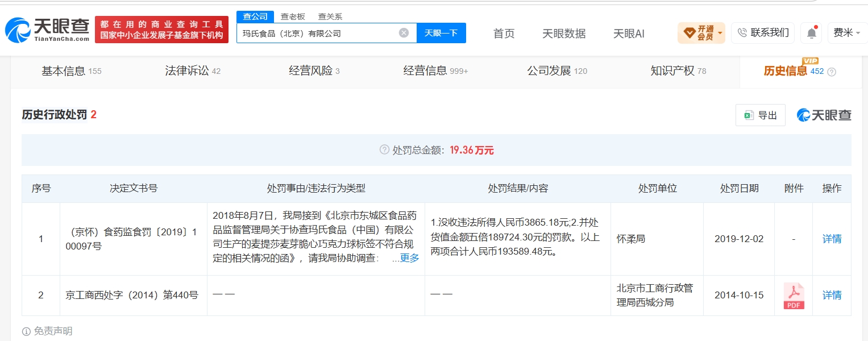Export the table with 导出 button
The height and width of the screenshot is (341, 868).
(x=761, y=115)
